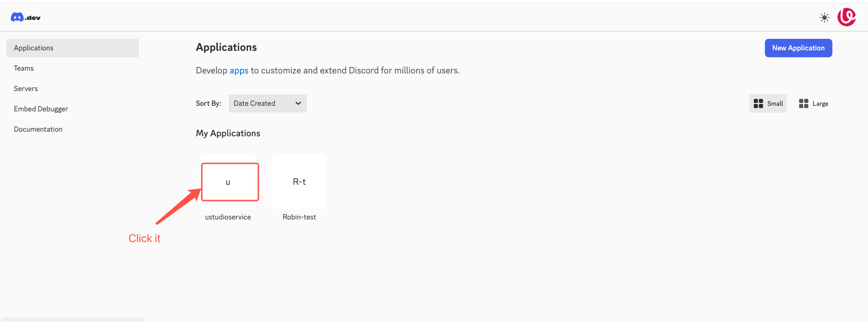Viewport: 868px width, 322px height.
Task: Open the user profile avatar menu
Action: coord(846,17)
